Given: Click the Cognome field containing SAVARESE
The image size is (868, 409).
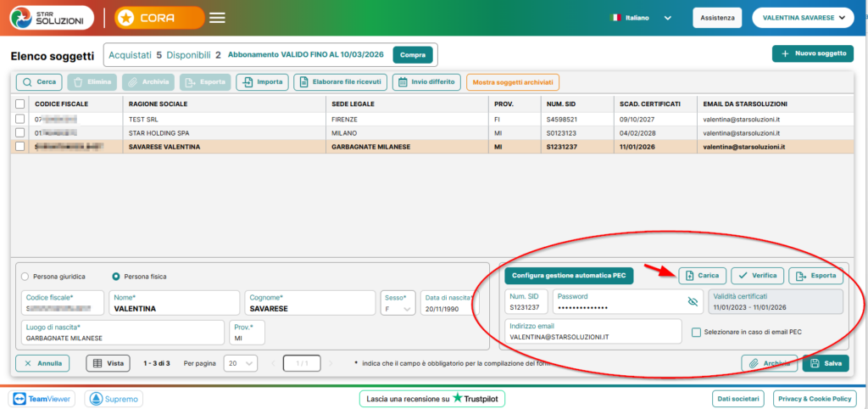Looking at the screenshot, I should [310, 303].
